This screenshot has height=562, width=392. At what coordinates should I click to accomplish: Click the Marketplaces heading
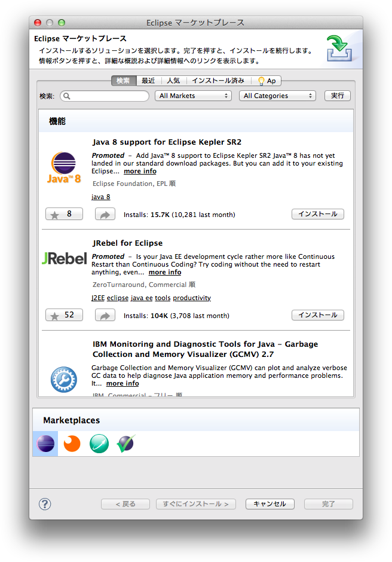point(72,420)
